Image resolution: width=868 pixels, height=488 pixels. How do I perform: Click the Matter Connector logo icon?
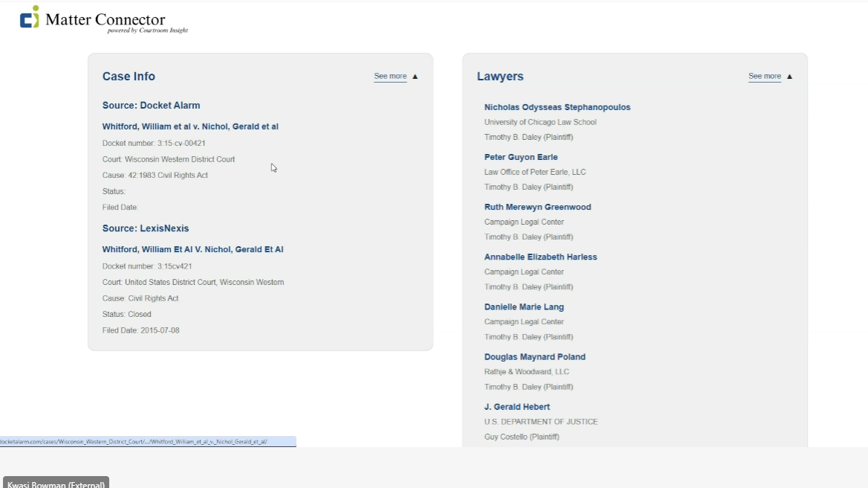coord(30,16)
